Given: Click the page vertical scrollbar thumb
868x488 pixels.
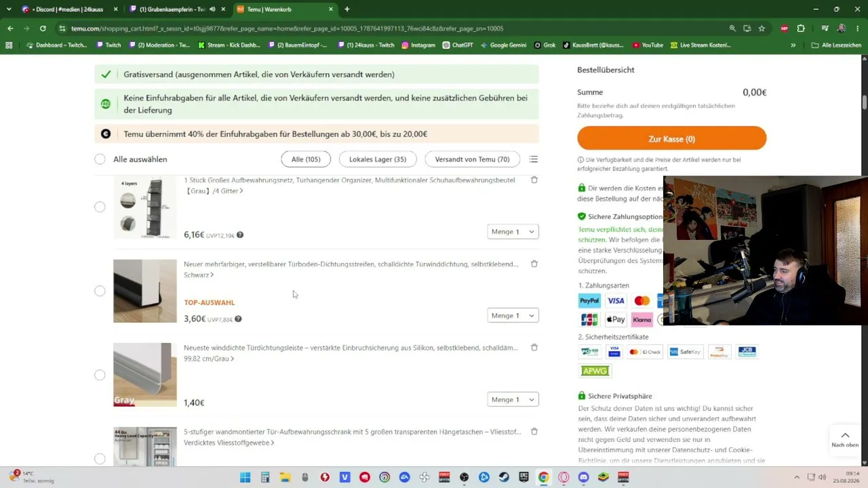Looking at the screenshot, I should (864, 102).
